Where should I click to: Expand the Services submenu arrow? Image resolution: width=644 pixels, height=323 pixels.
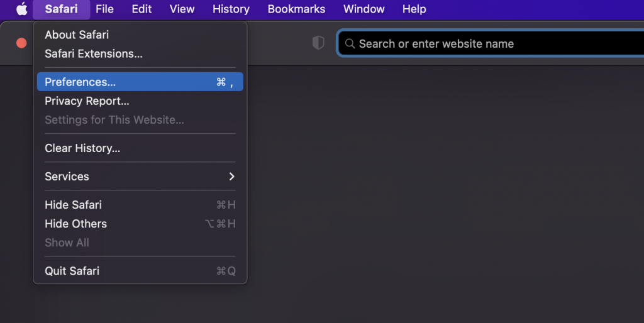(x=231, y=177)
